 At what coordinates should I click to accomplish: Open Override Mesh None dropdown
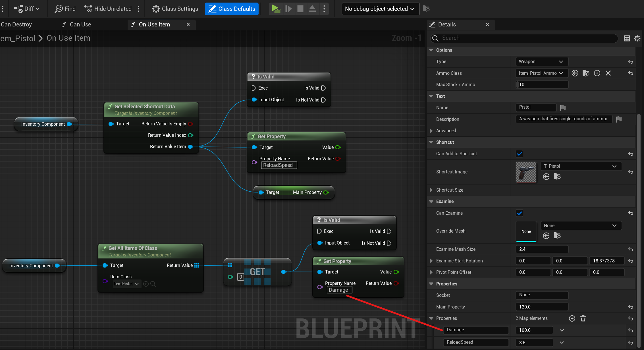point(581,225)
